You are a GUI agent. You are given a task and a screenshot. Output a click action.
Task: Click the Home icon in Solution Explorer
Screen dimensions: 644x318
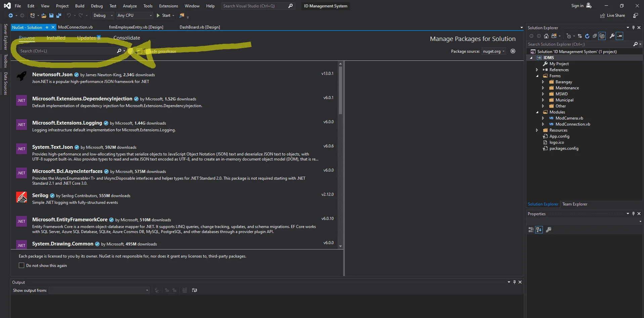tap(546, 36)
